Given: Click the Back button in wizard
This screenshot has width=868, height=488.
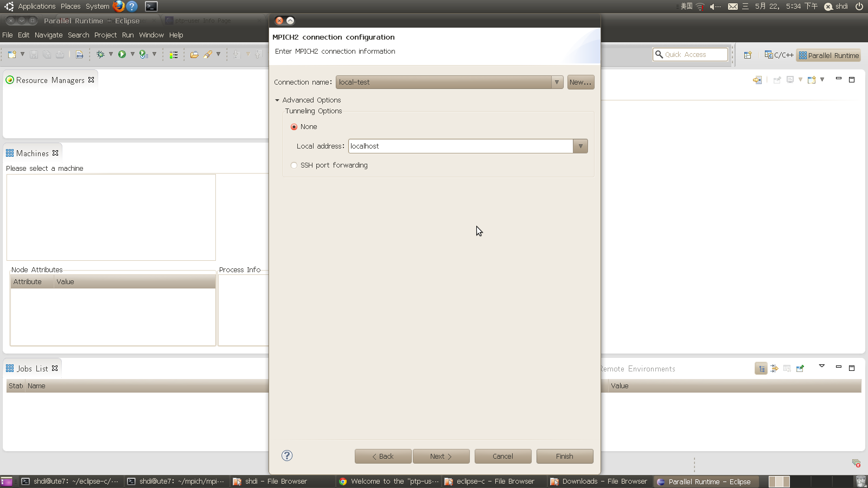Looking at the screenshot, I should coord(383,457).
